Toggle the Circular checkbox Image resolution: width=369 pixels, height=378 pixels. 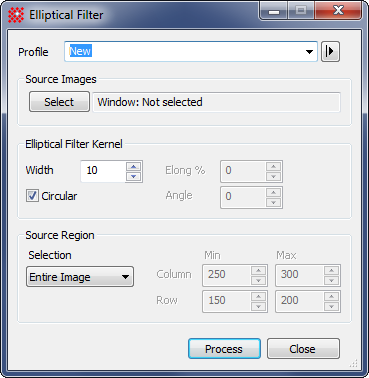[x=32, y=196]
